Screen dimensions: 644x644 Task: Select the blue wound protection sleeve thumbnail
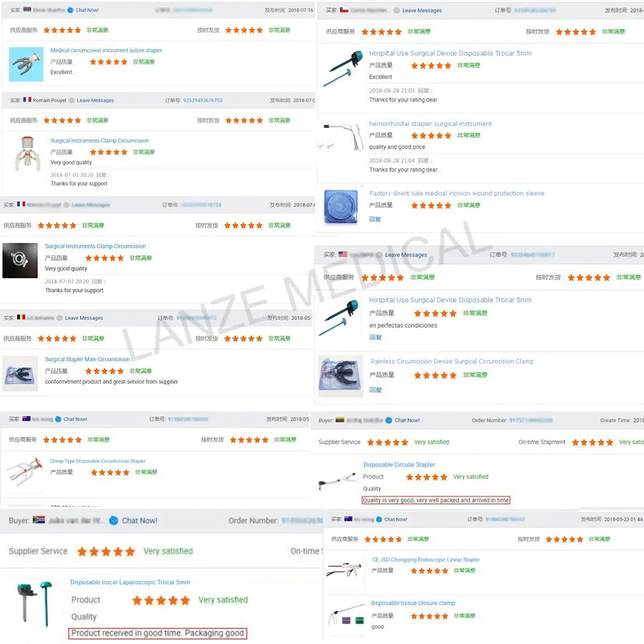click(341, 207)
